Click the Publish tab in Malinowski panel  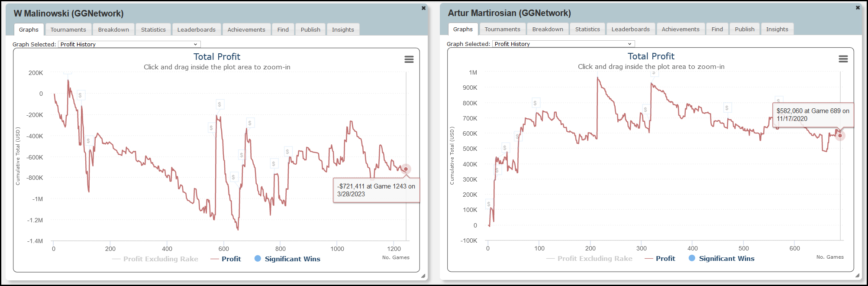[310, 29]
